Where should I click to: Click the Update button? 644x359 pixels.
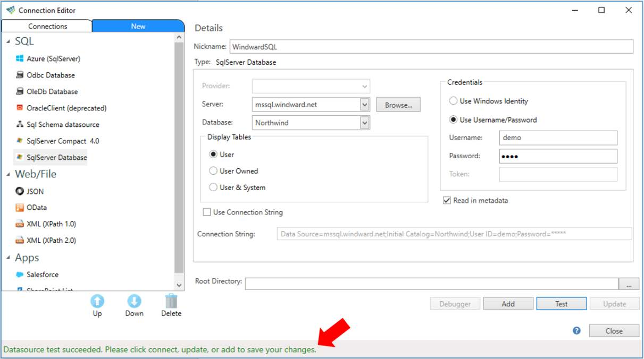tap(614, 304)
